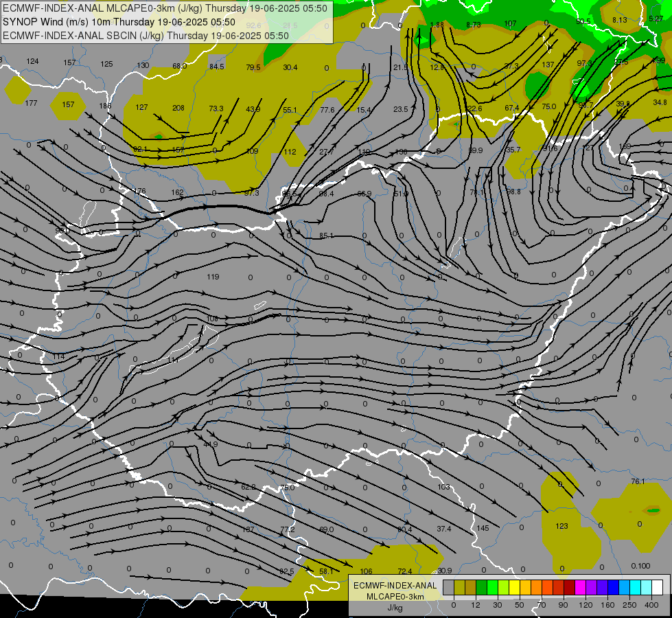Viewport: 672px width, 618px height.
Task: Click the 119 value on the map
Action: tap(213, 277)
